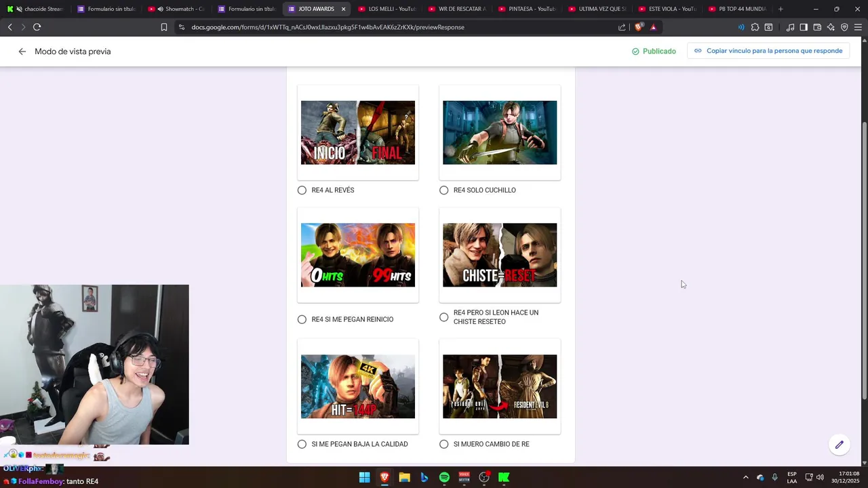
Task: Click the share icon in the address bar
Action: click(622, 27)
